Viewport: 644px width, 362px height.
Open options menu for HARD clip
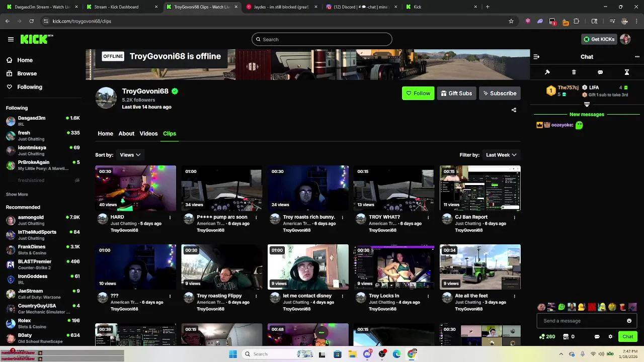[170, 217]
